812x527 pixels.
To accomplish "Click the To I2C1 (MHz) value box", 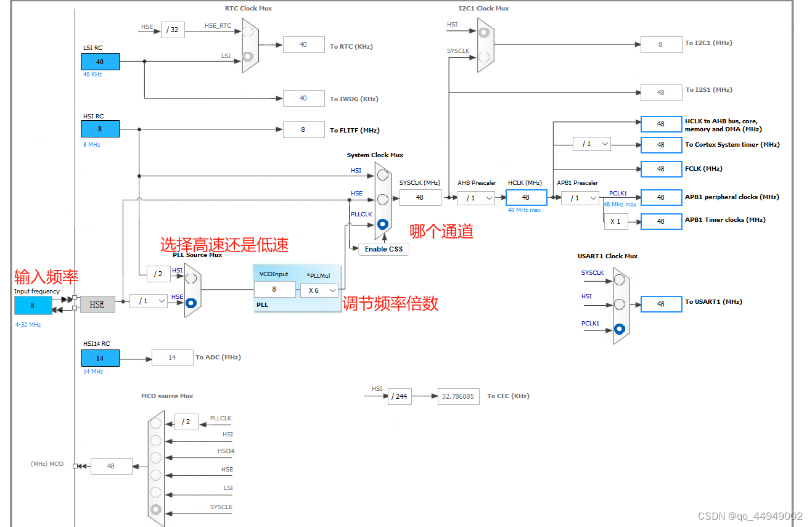I will [x=661, y=44].
